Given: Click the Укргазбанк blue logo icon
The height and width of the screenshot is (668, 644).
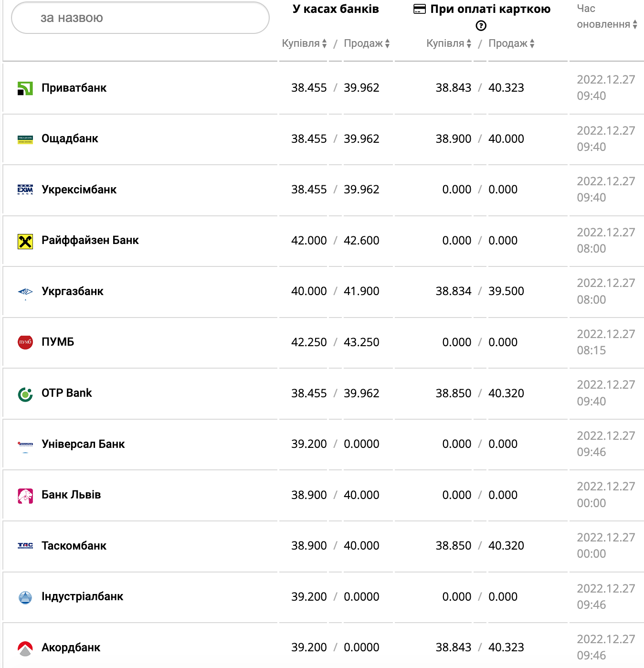Looking at the screenshot, I should (25, 292).
